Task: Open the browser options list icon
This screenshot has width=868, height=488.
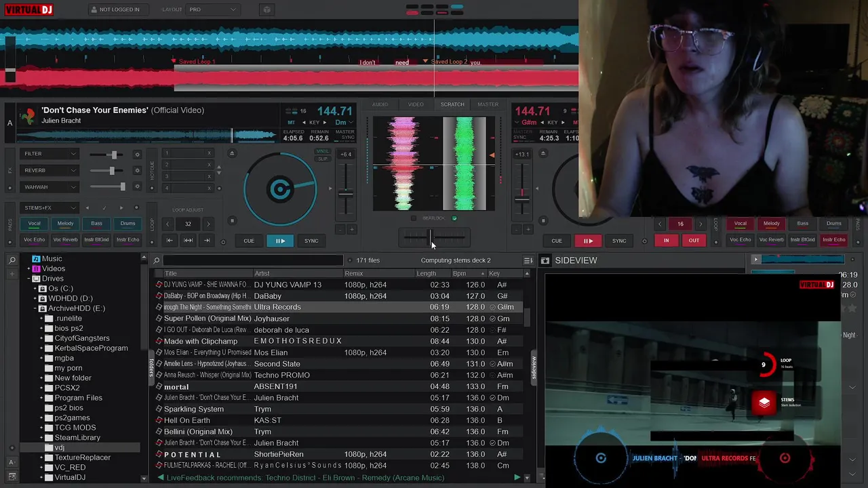Action: [x=528, y=260]
